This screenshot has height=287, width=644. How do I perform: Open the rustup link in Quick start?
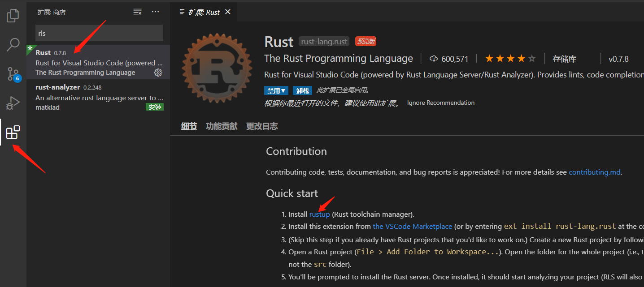[319, 214]
